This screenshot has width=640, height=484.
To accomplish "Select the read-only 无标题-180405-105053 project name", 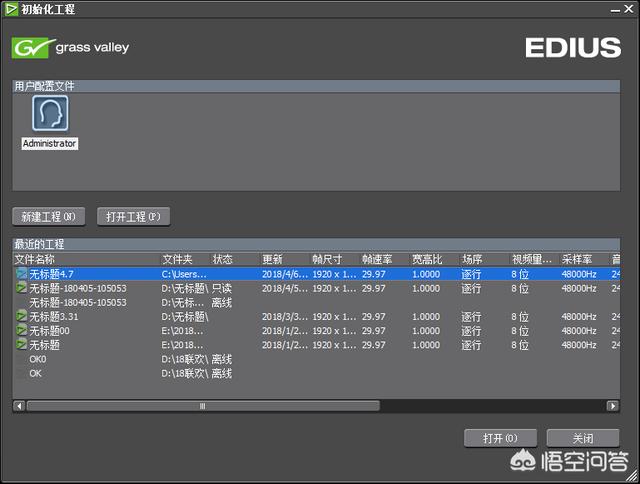I will click(78, 288).
